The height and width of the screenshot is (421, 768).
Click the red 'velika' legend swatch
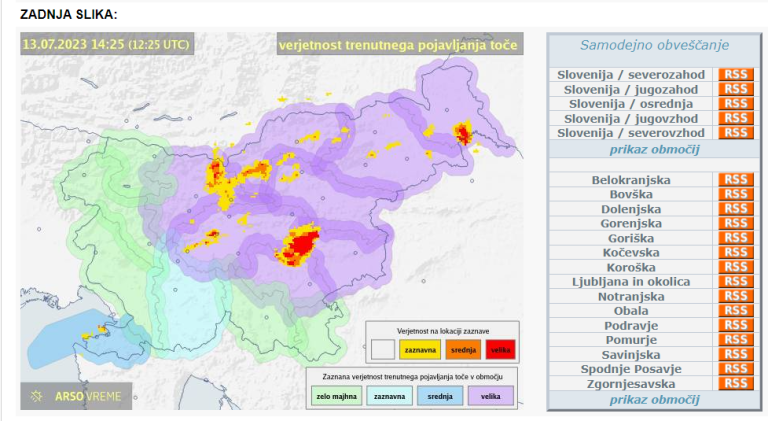click(x=500, y=349)
